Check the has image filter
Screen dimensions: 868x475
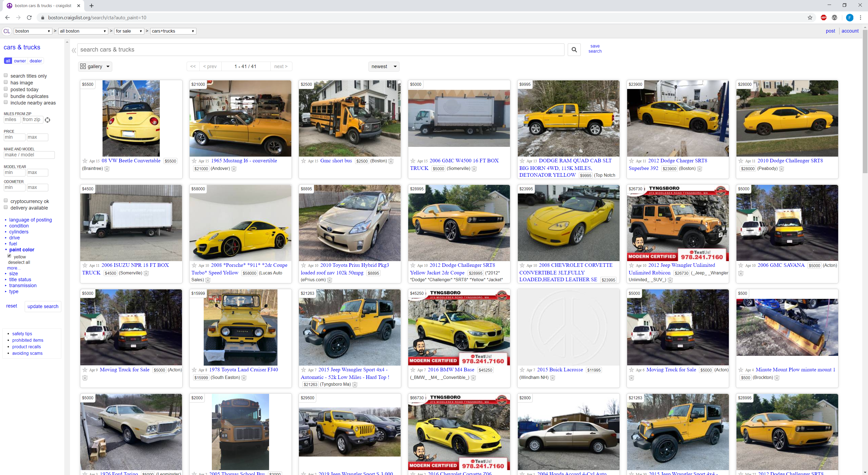coord(6,82)
